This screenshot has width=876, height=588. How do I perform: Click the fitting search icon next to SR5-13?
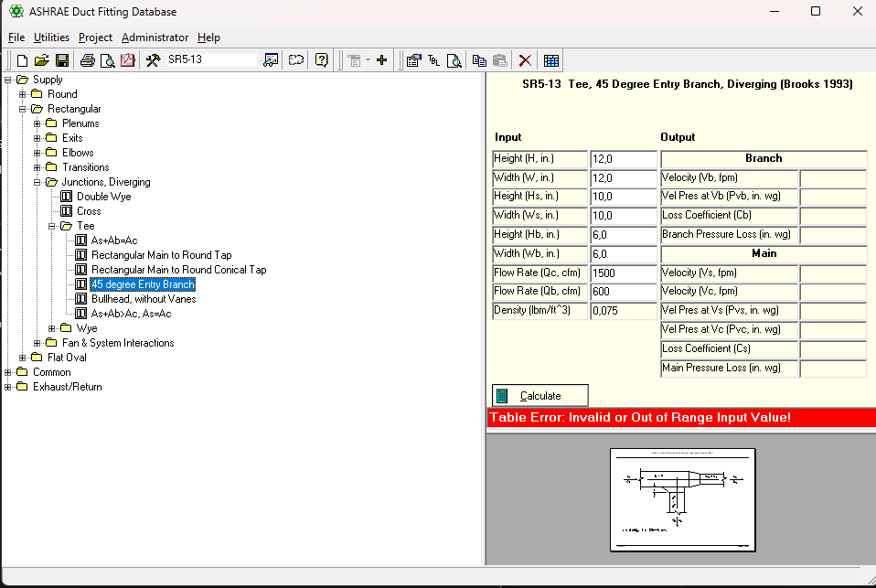pos(271,60)
